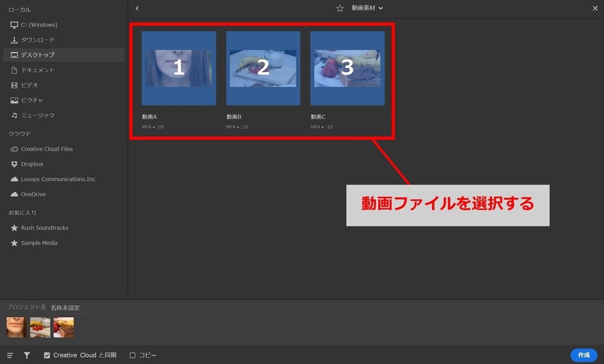Click the 作成 button to create project
Image resolution: width=604 pixels, height=364 pixels.
(583, 354)
